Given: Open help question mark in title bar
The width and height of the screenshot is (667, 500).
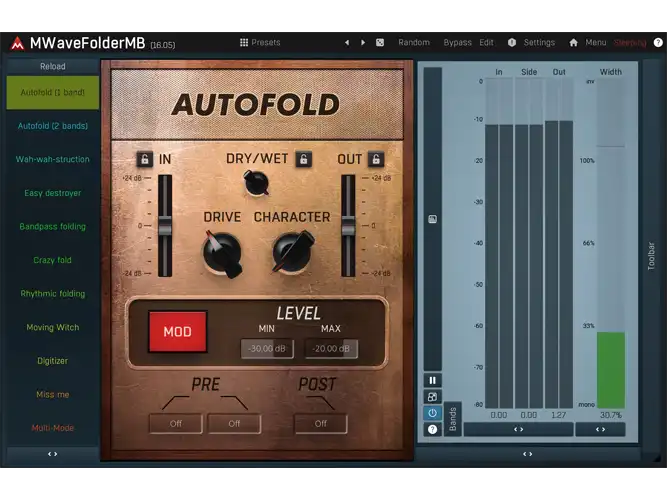Looking at the screenshot, I should (x=658, y=43).
